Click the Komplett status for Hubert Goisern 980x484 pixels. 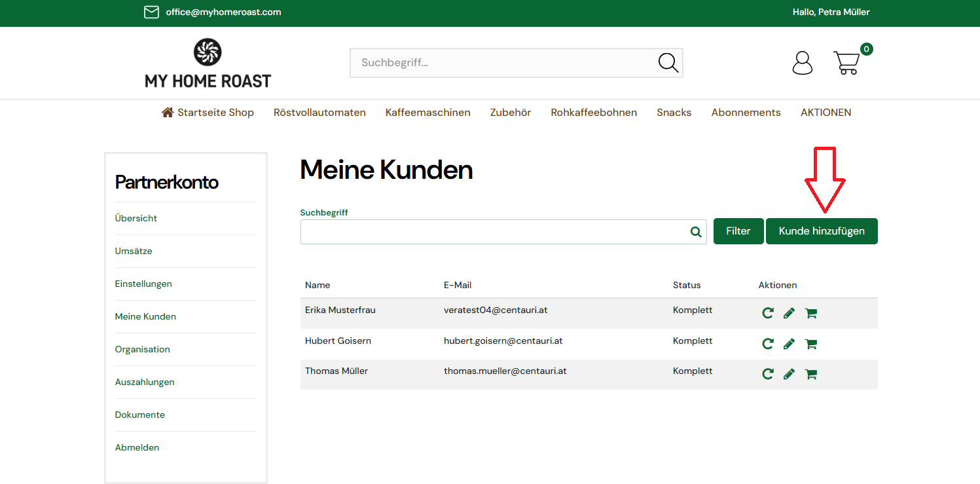pos(693,341)
